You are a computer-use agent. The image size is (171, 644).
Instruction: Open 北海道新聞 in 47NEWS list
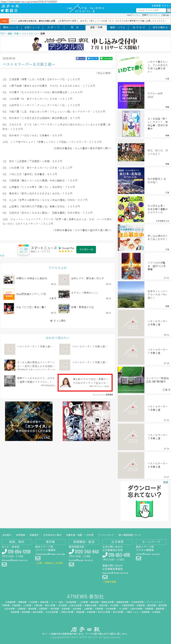point(10,602)
